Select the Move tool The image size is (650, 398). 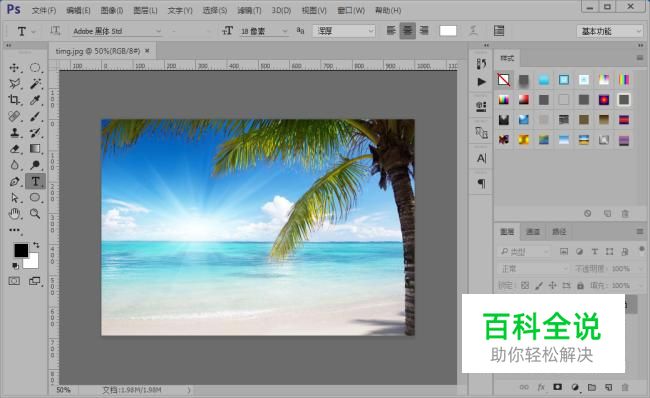click(x=15, y=68)
